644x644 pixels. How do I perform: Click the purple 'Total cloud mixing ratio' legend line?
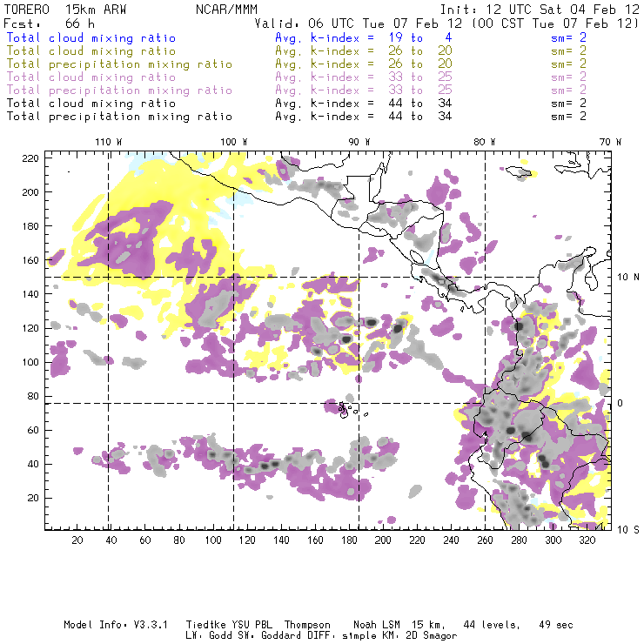click(x=91, y=77)
